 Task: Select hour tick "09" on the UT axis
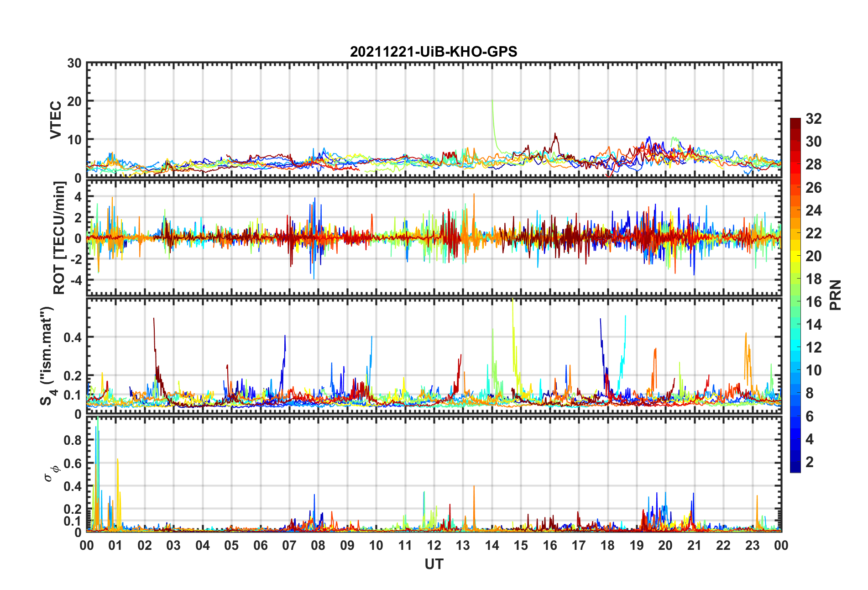pyautogui.click(x=347, y=545)
